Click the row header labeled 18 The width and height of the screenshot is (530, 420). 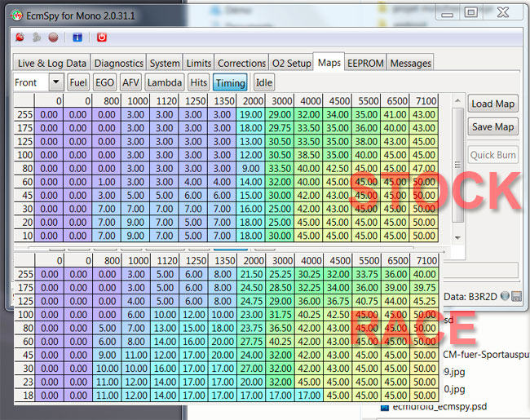pyautogui.click(x=25, y=395)
